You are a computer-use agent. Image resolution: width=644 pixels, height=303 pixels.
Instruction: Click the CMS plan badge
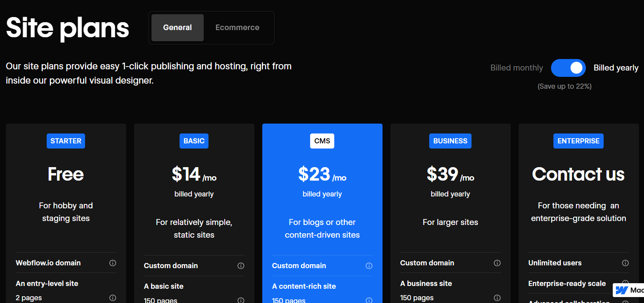322,141
